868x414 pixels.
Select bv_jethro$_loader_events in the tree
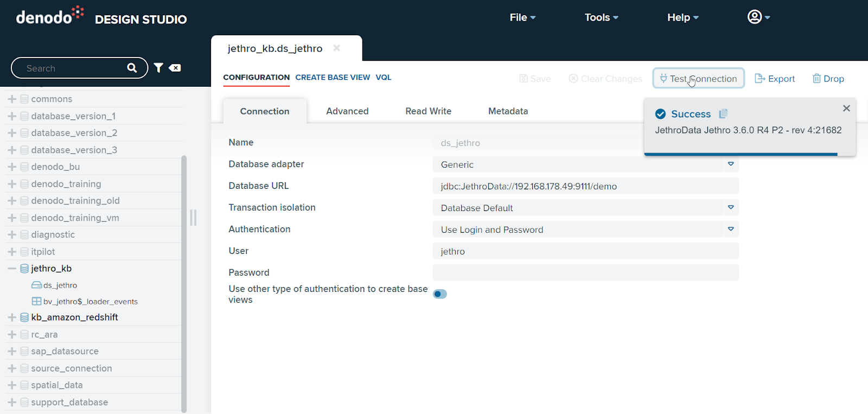click(x=91, y=302)
